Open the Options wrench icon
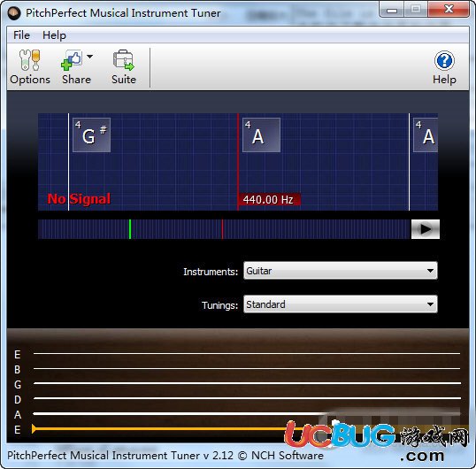476x469 pixels. 30,67
